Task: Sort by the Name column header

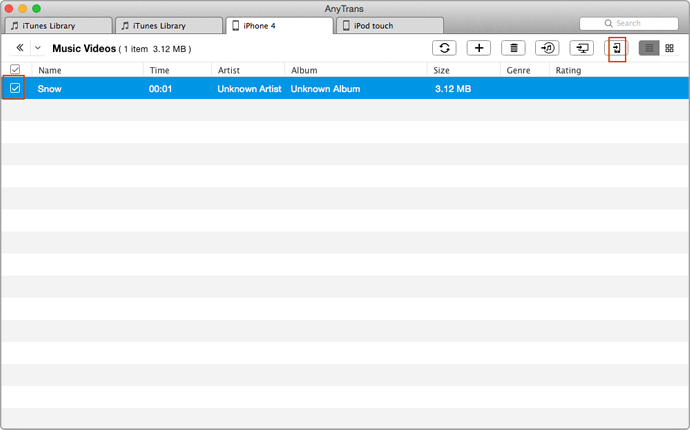Action: coord(88,70)
